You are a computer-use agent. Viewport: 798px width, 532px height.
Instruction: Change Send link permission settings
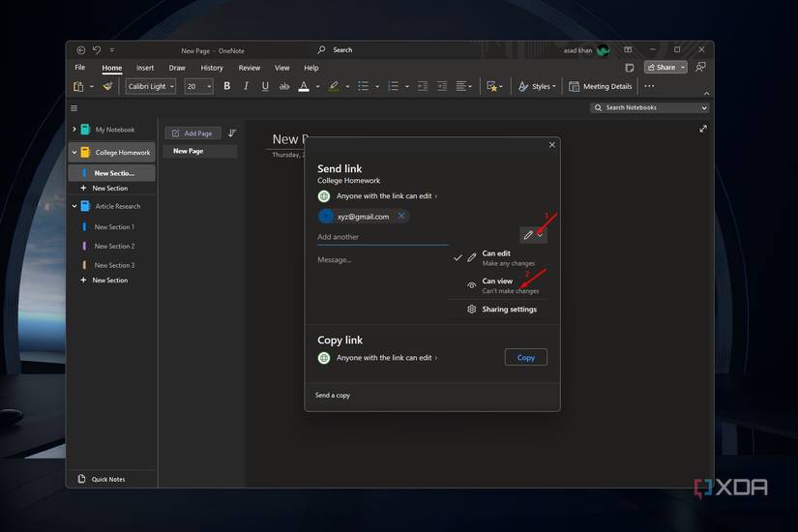point(377,196)
